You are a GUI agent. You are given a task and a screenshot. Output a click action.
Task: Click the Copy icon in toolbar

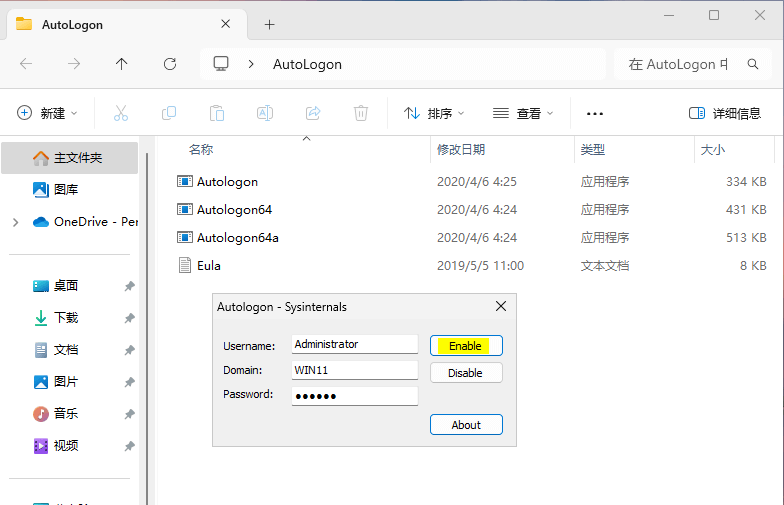click(x=169, y=113)
